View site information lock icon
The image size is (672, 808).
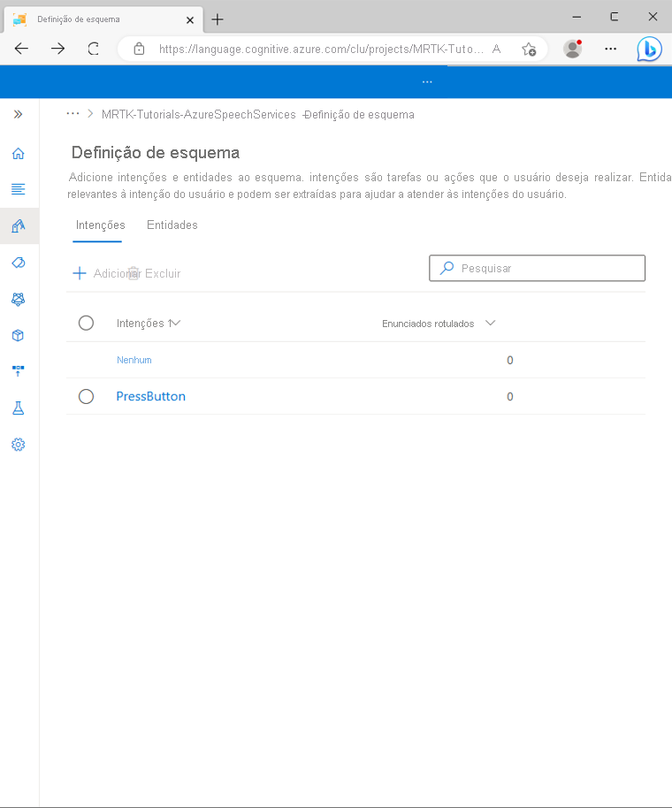(x=139, y=49)
